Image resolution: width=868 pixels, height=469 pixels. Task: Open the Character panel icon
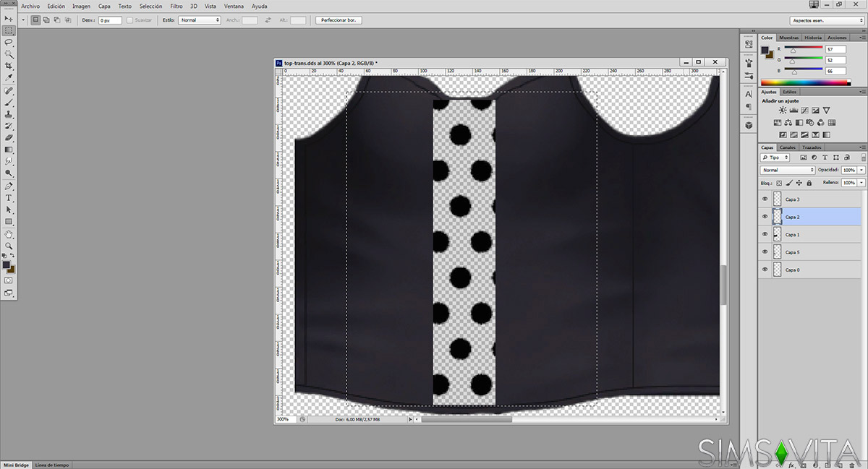[x=748, y=94]
